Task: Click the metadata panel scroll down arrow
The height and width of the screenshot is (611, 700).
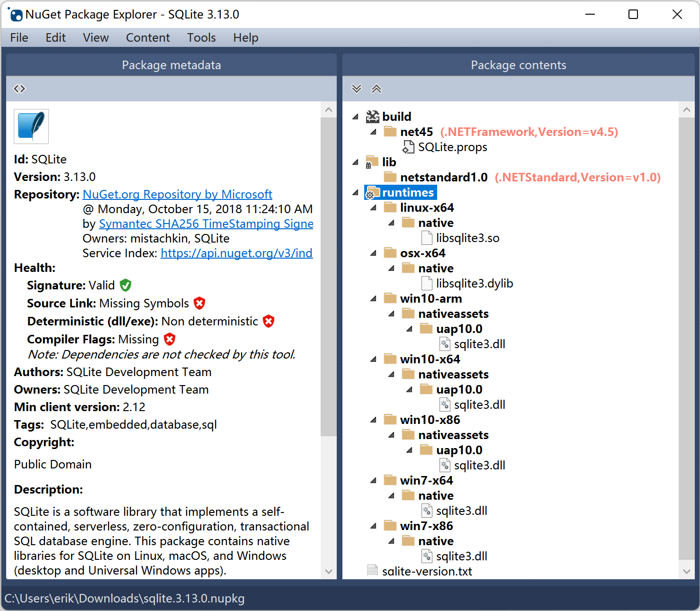Action: click(x=329, y=571)
